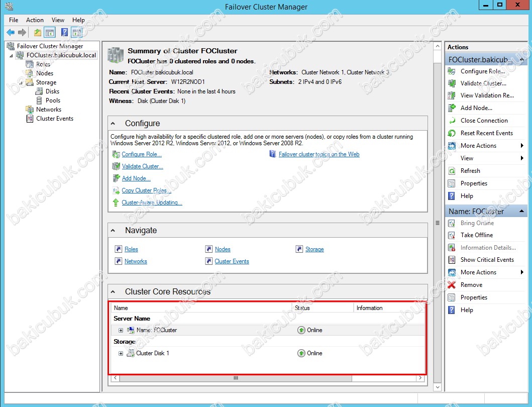Click the Forward arrow toolbar icon
The height and width of the screenshot is (407, 532).
(22, 33)
